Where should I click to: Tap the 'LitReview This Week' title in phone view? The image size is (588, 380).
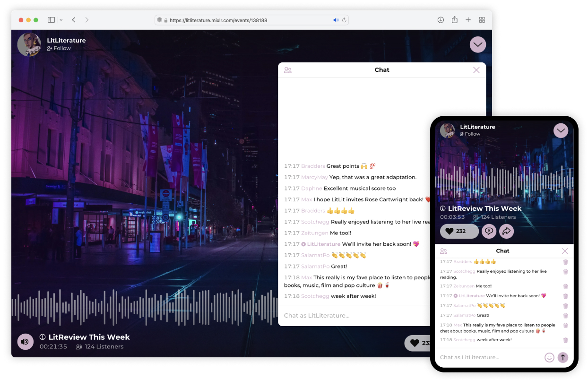[x=484, y=208]
